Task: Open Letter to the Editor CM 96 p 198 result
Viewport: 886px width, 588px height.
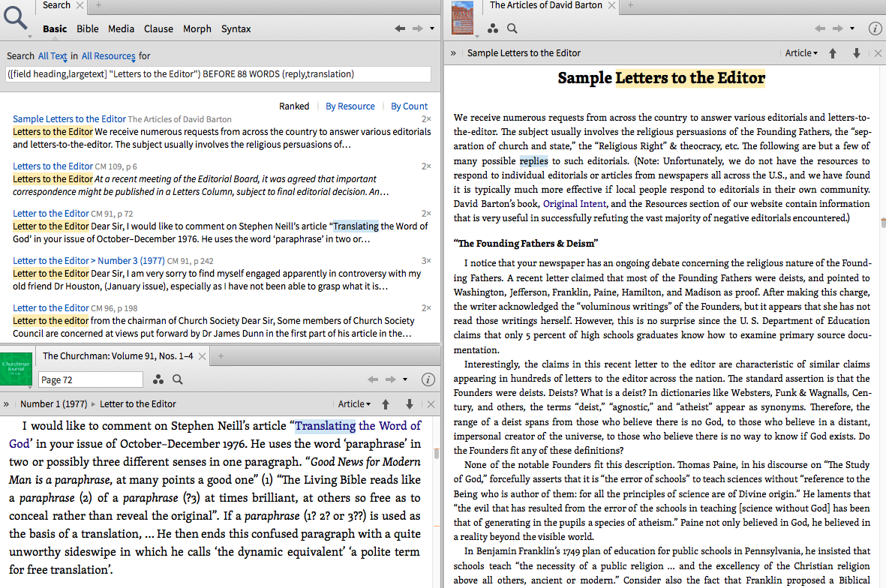Action: pyautogui.click(x=51, y=307)
